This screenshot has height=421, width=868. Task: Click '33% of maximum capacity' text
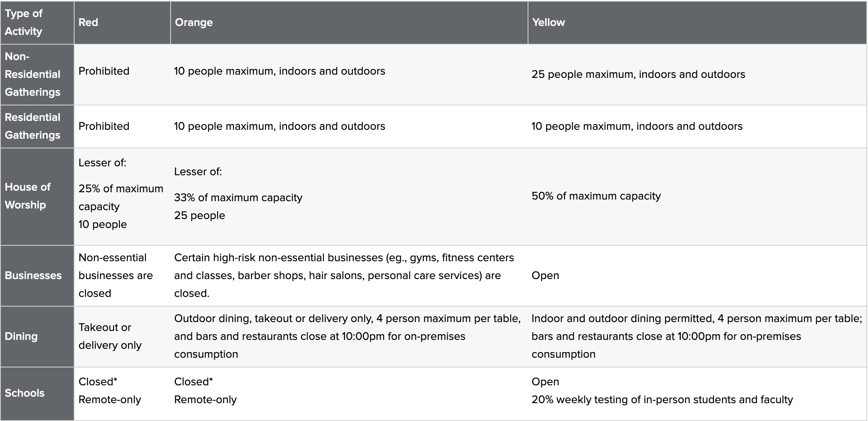tap(238, 198)
